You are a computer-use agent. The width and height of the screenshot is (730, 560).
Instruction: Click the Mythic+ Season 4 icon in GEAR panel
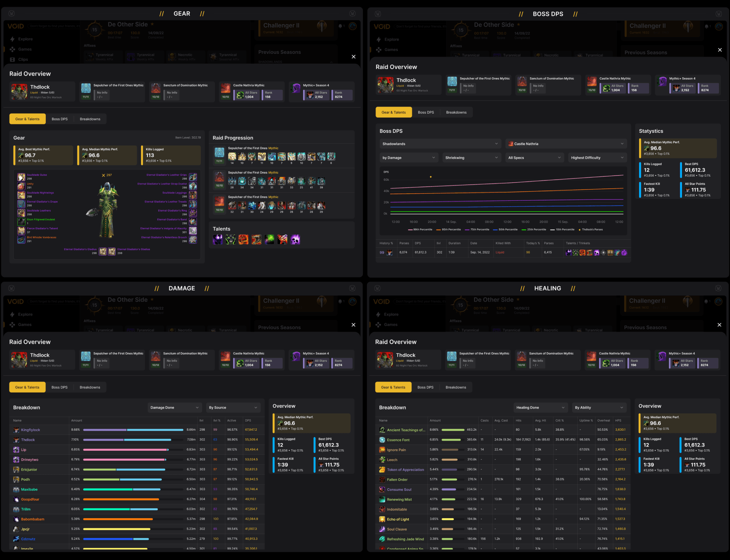tap(296, 89)
